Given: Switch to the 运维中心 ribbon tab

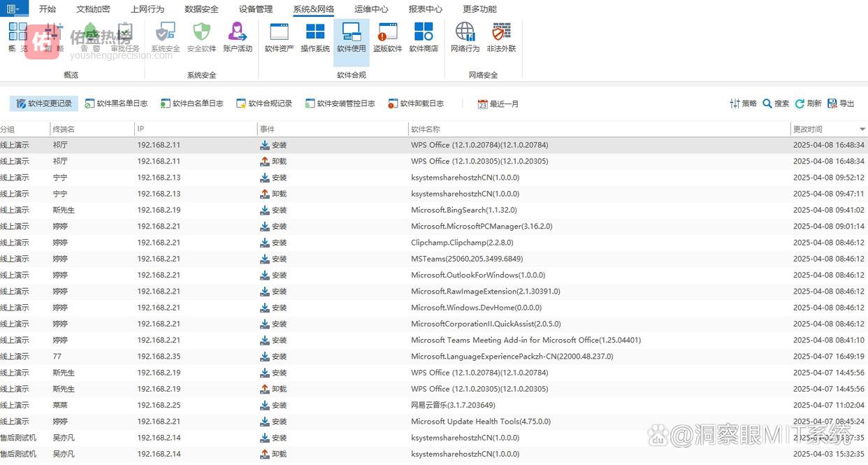Looking at the screenshot, I should [x=371, y=9].
